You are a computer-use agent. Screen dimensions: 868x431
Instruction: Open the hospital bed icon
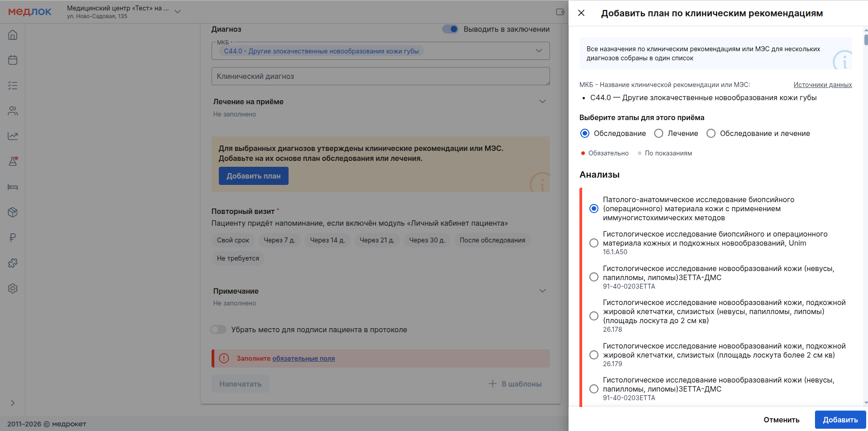[13, 187]
